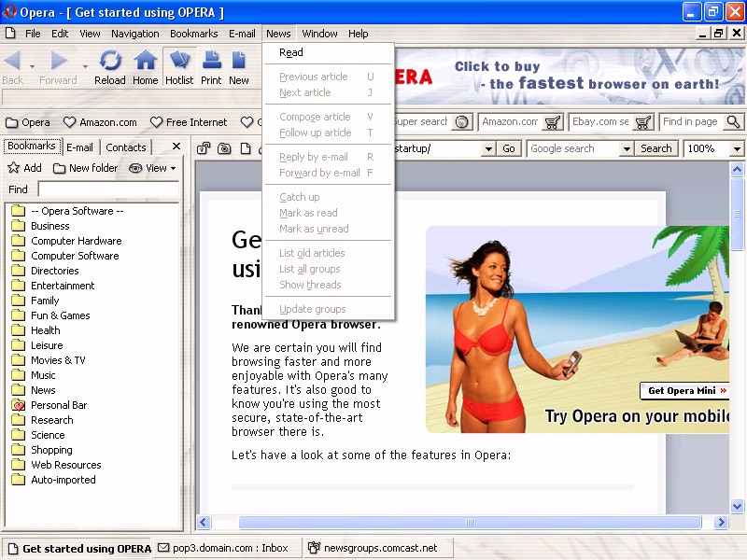Click the Super search magnifier icon
Screen dimensions: 747x560
click(462, 122)
